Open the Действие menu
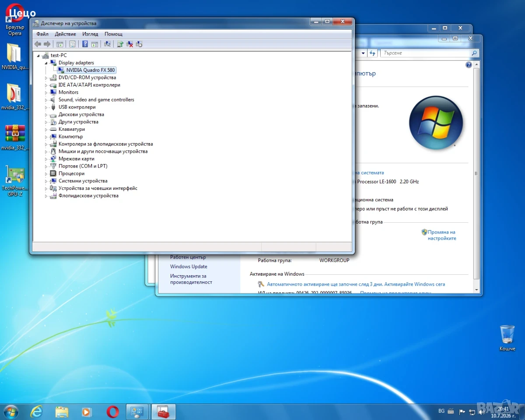 point(65,34)
